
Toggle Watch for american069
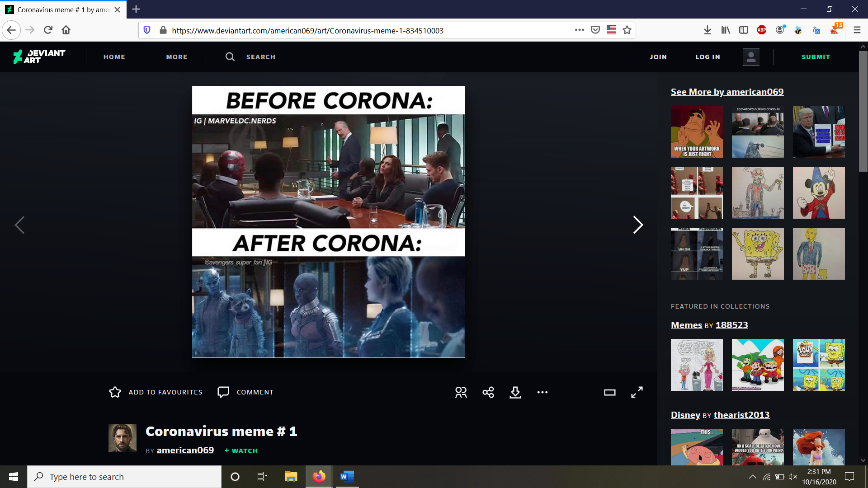pyautogui.click(x=241, y=451)
